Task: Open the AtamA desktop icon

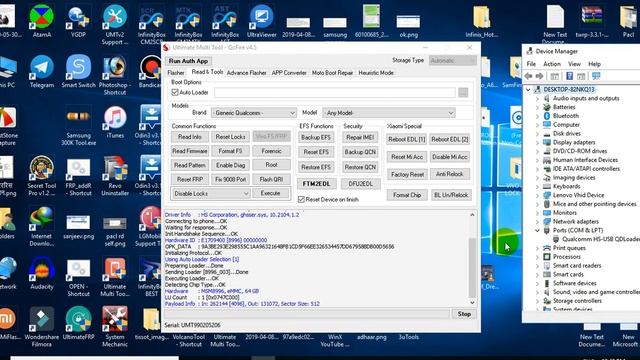Action: point(42,21)
